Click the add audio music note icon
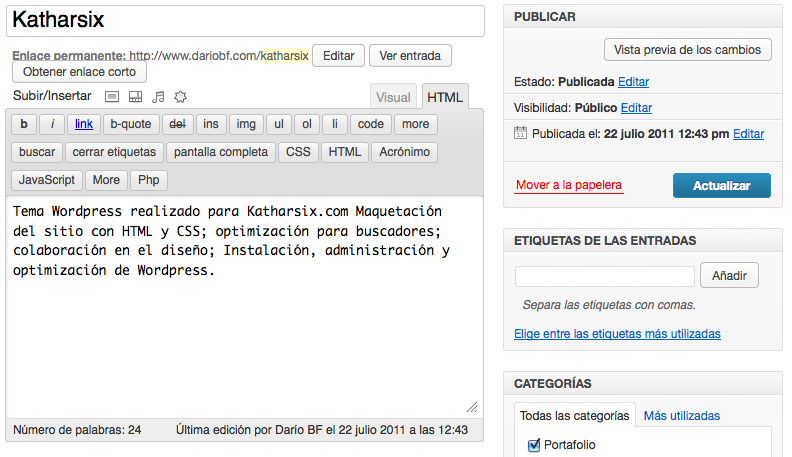792x457 pixels. (x=158, y=97)
